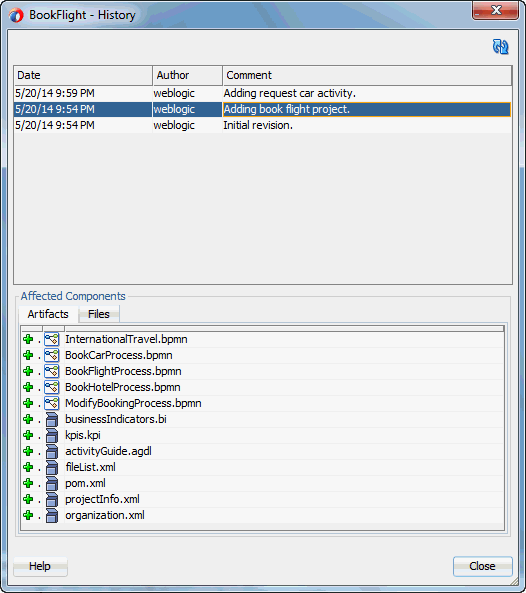Image resolution: width=526 pixels, height=593 pixels.
Task: Click the BookCarProcess.bpmn process icon
Action: click(x=52, y=355)
